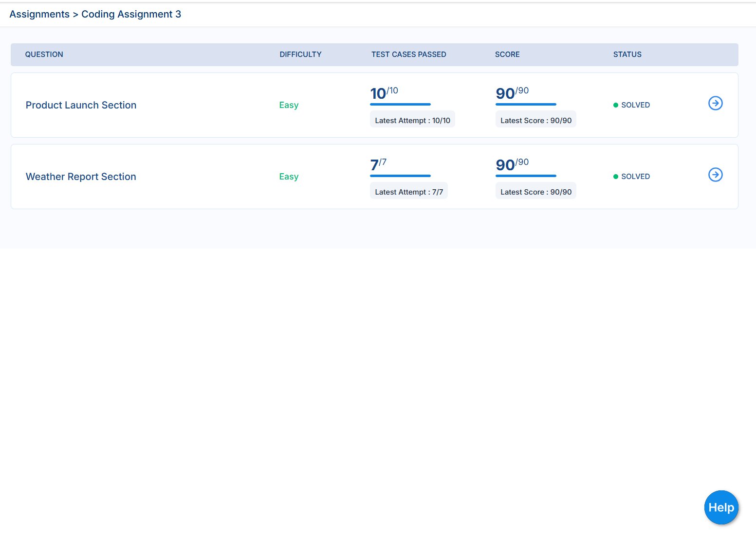756x539 pixels.
Task: Click Product Launch test cases progress bar
Action: [400, 104]
